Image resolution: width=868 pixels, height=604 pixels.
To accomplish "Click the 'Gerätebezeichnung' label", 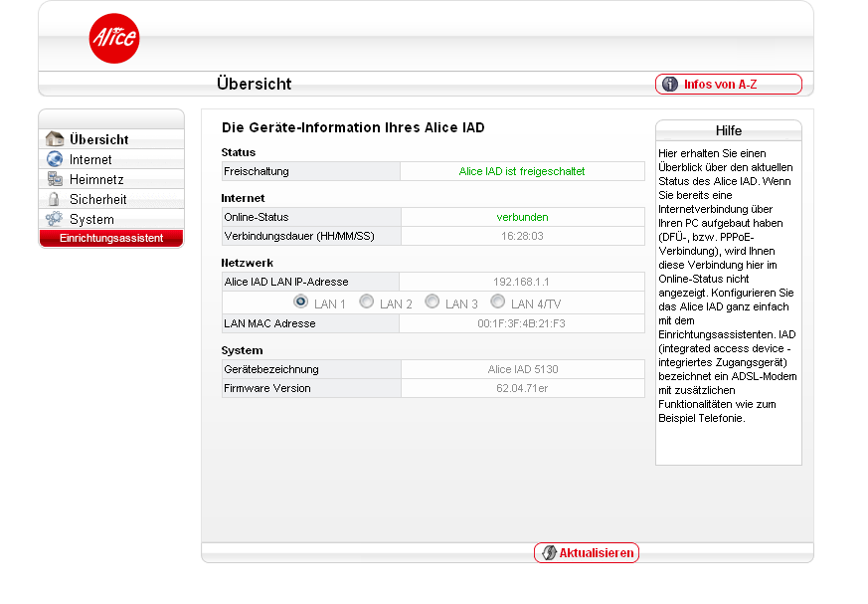I will click(271, 369).
